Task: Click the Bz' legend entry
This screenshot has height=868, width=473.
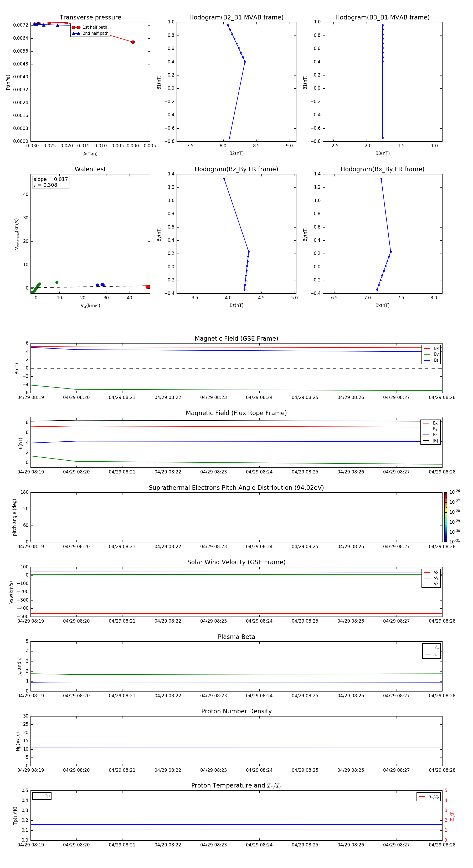Action: 431,435
